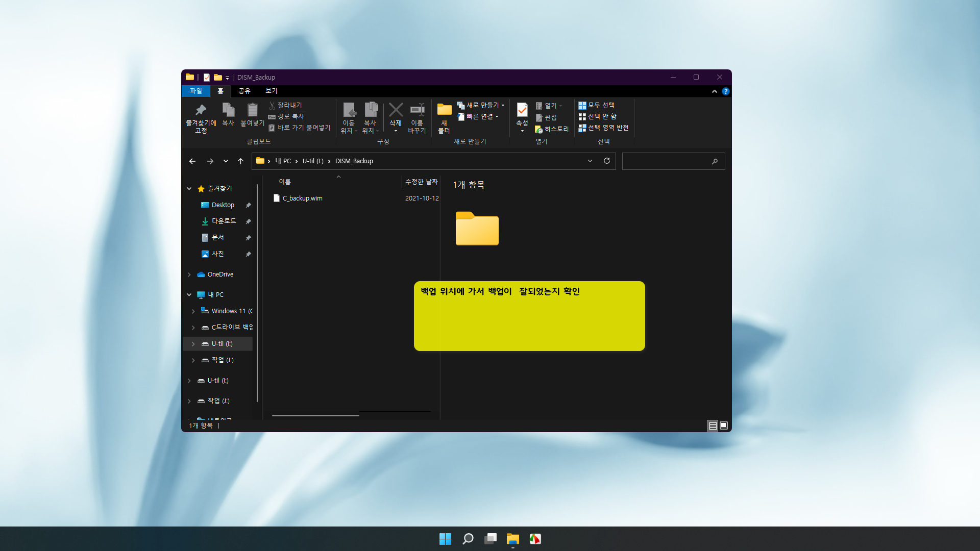Open the address bar history dropdown
This screenshot has width=980, height=551.
590,161
